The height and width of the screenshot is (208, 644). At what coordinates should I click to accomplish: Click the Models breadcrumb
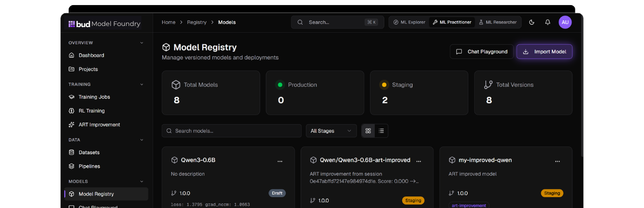tap(227, 22)
